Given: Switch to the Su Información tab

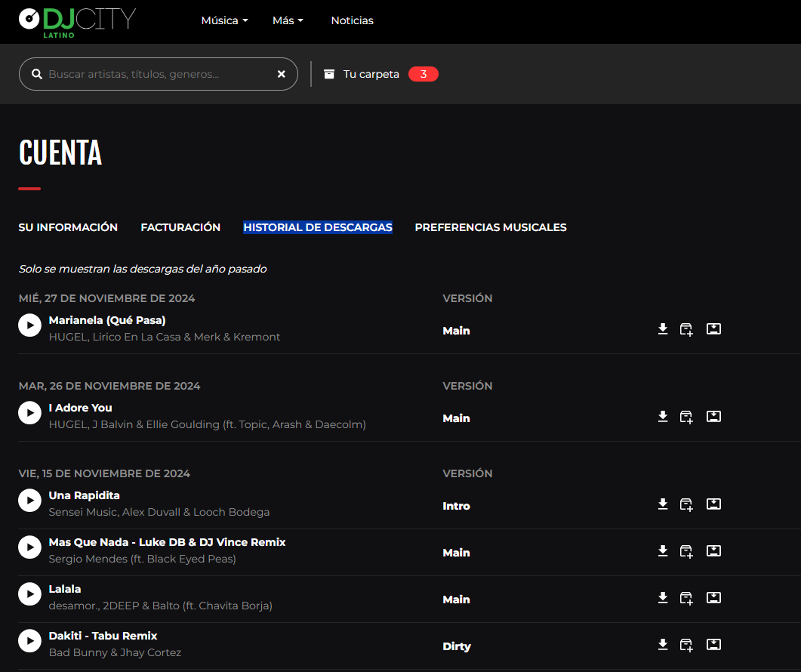Looking at the screenshot, I should [68, 227].
